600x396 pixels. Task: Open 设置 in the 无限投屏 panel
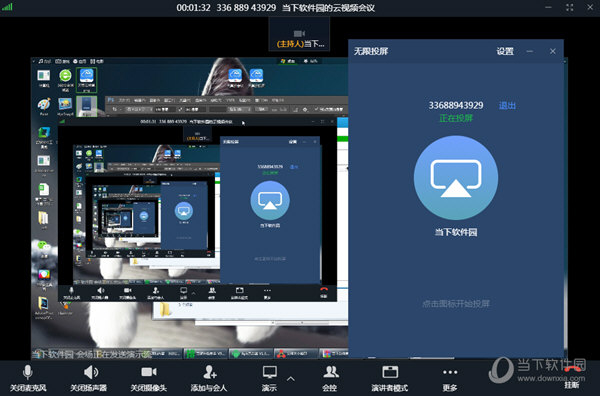tap(505, 51)
